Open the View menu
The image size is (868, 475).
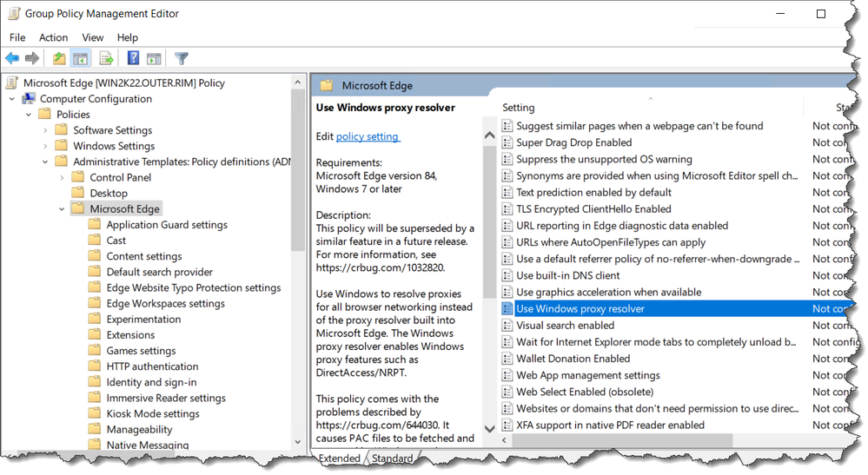92,37
